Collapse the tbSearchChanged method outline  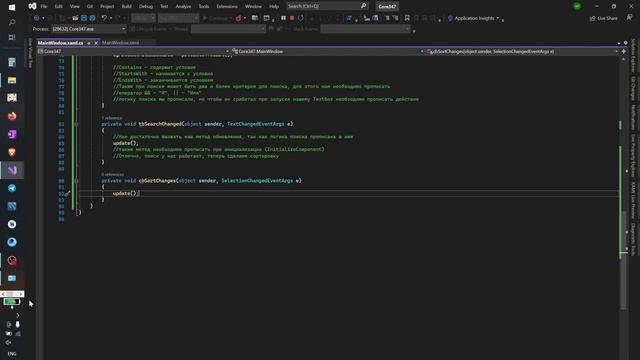[76, 124]
